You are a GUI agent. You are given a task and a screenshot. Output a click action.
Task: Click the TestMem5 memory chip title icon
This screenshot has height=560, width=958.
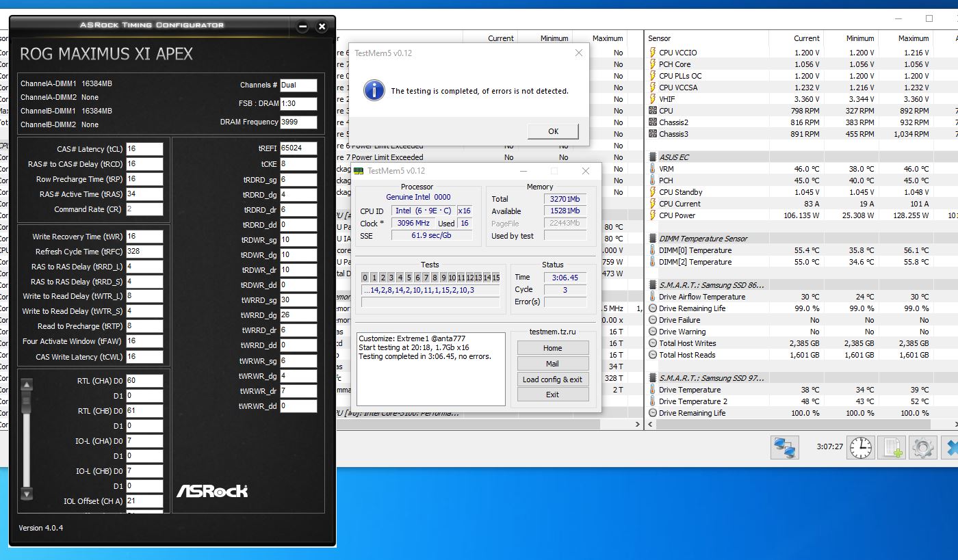coord(359,171)
